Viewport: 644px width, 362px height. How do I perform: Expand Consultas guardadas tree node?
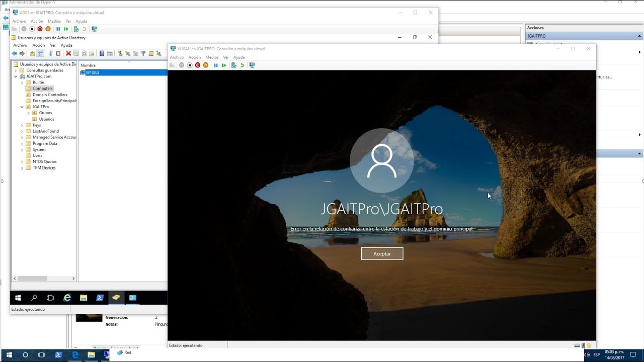[16, 70]
